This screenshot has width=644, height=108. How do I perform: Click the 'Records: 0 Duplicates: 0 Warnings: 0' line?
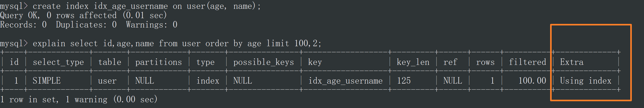(x=89, y=25)
